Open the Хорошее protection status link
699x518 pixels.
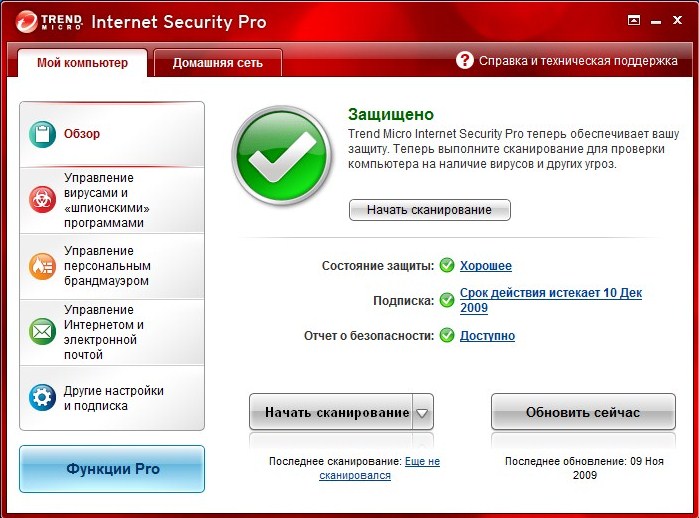click(486, 266)
